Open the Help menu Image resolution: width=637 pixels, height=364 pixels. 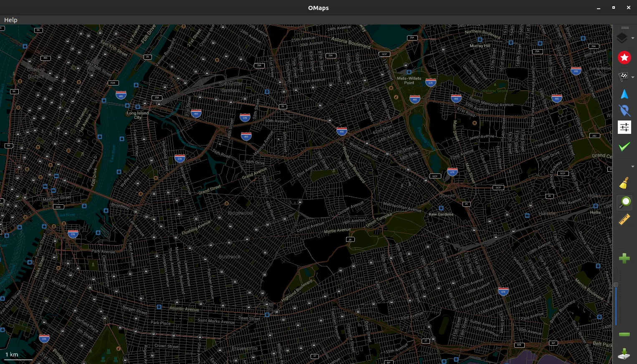[x=11, y=20]
